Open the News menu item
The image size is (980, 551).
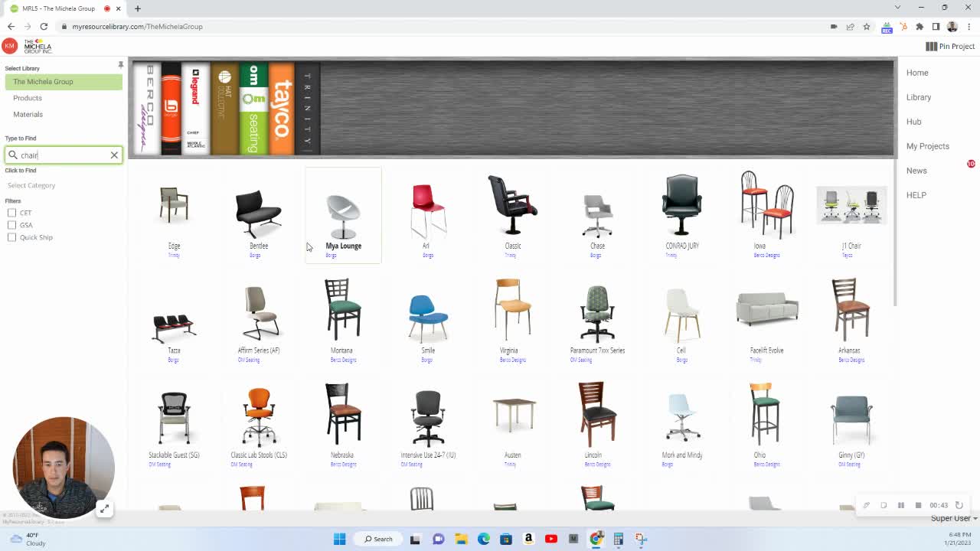tap(916, 171)
